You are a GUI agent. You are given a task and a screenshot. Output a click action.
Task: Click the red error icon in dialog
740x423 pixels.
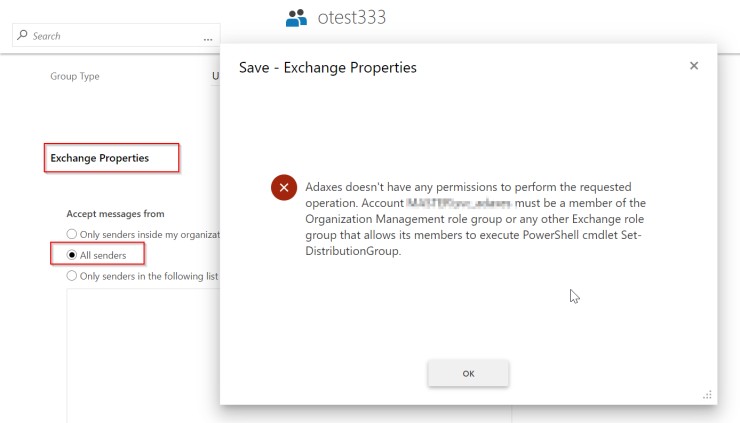tap(284, 188)
